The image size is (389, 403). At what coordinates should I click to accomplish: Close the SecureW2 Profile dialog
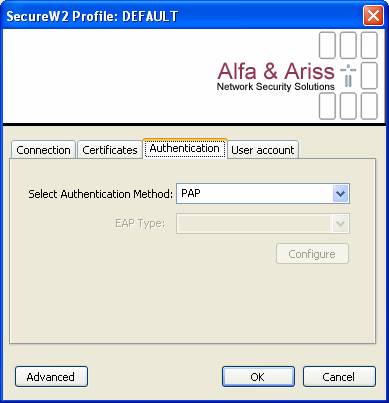pos(373,16)
